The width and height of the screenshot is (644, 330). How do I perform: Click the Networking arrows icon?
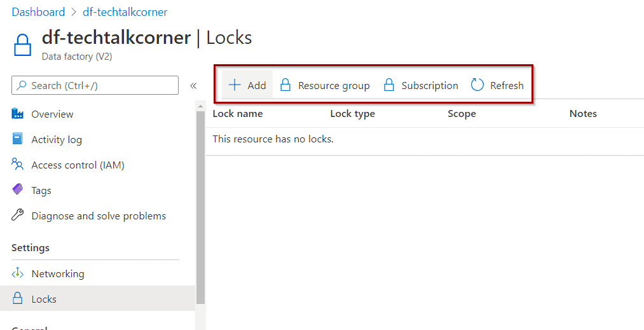click(18, 273)
